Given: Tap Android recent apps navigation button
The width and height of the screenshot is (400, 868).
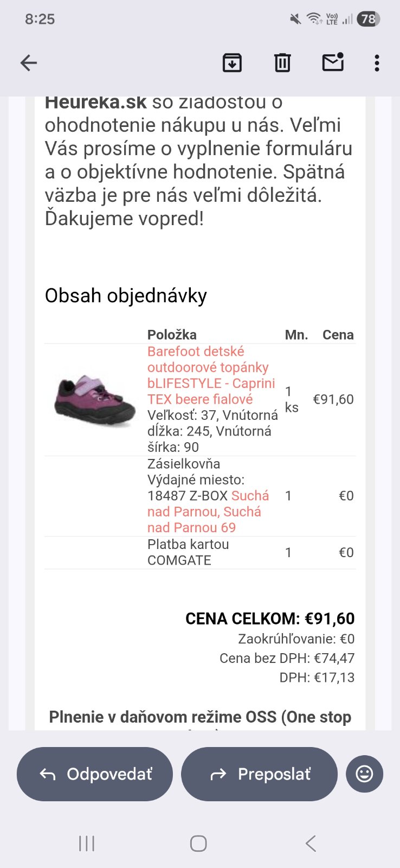Looking at the screenshot, I should (87, 843).
